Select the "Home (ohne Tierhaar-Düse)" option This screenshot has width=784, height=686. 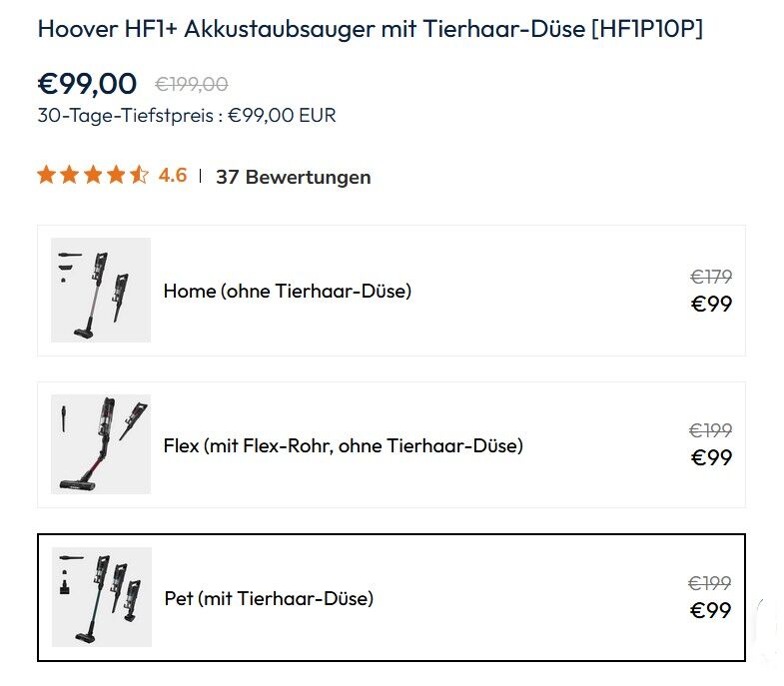click(288, 292)
